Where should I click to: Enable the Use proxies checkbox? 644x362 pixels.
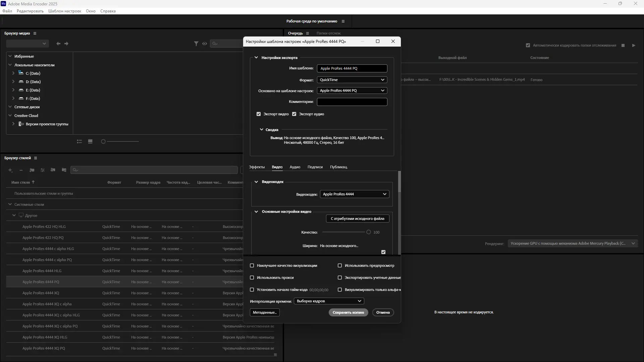click(x=252, y=278)
